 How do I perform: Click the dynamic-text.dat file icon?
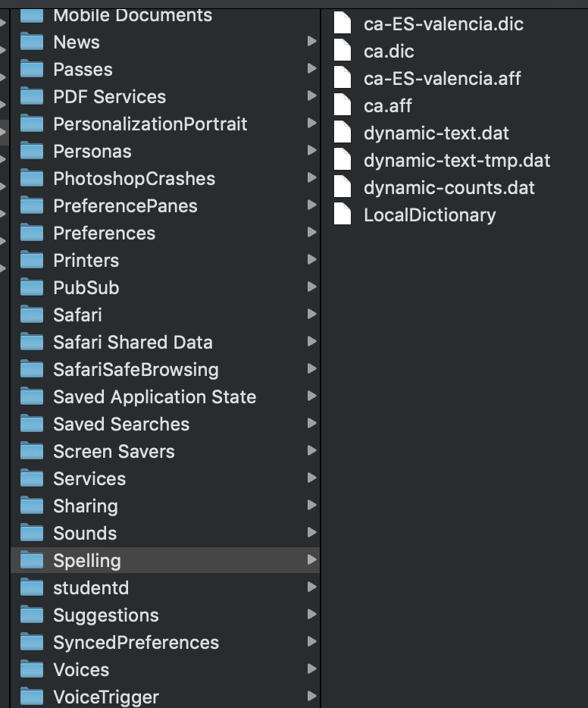343,133
